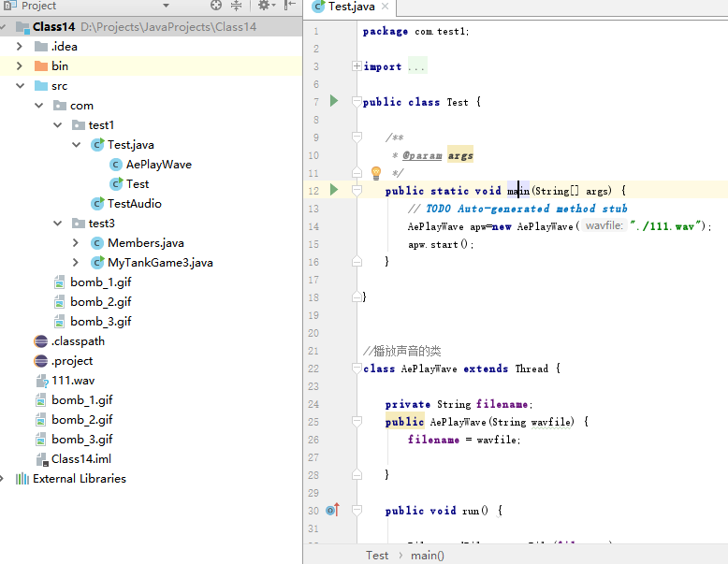
Task: Open the Class14.iml file
Action: tap(81, 459)
